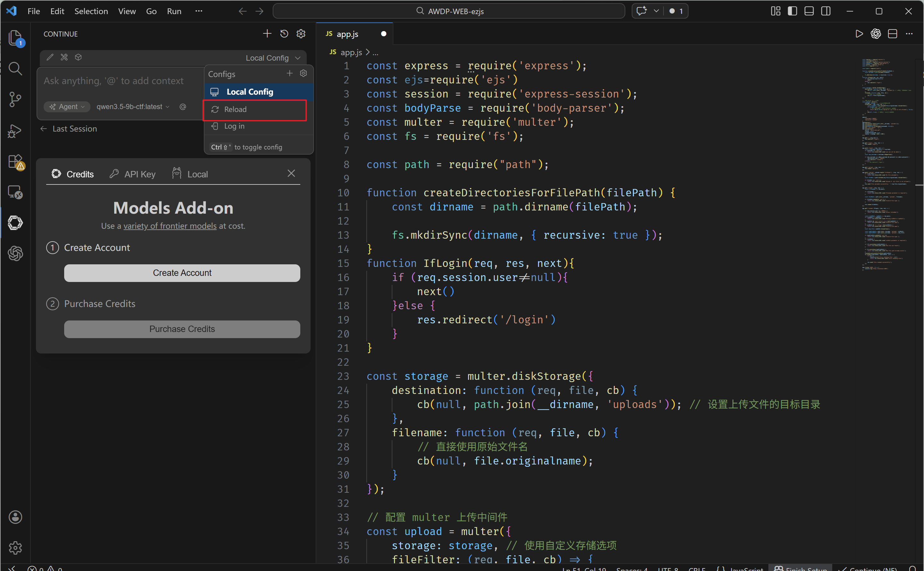Screen dimensions: 924x571
Task: Toggle the secondary side bar
Action: [x=826, y=11]
